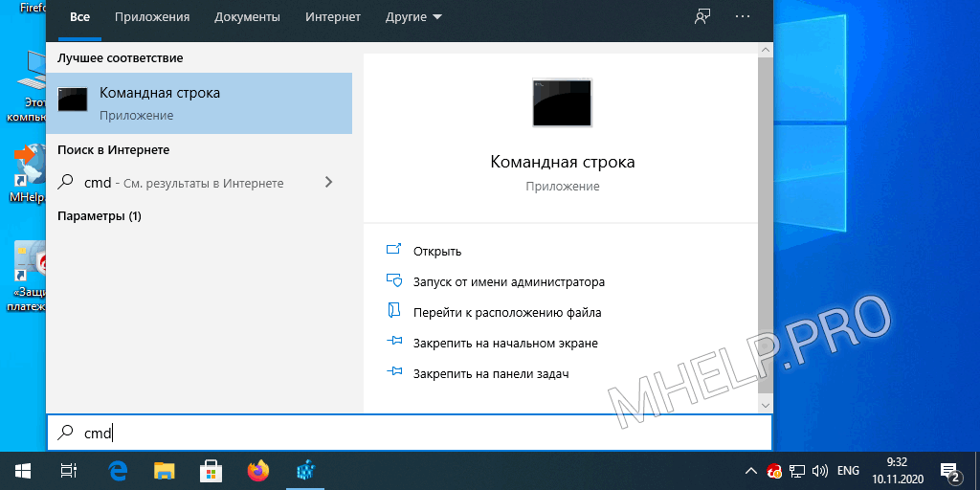Open cmd См. результаты в Интернете
The image size is (980, 490).
point(199,183)
